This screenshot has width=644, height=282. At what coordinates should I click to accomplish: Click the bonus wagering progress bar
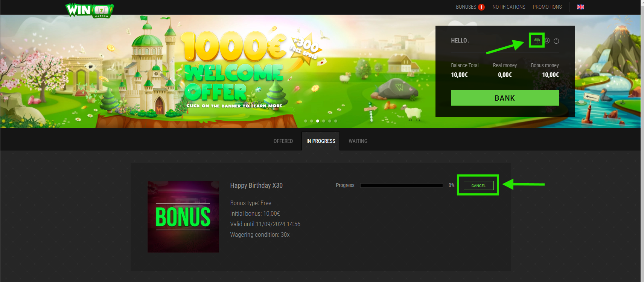coord(401,185)
